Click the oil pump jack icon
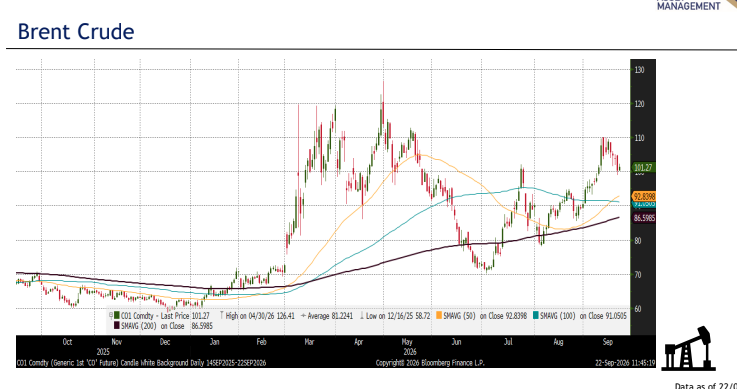Image resolution: width=737 pixels, height=389 pixels. point(690,348)
